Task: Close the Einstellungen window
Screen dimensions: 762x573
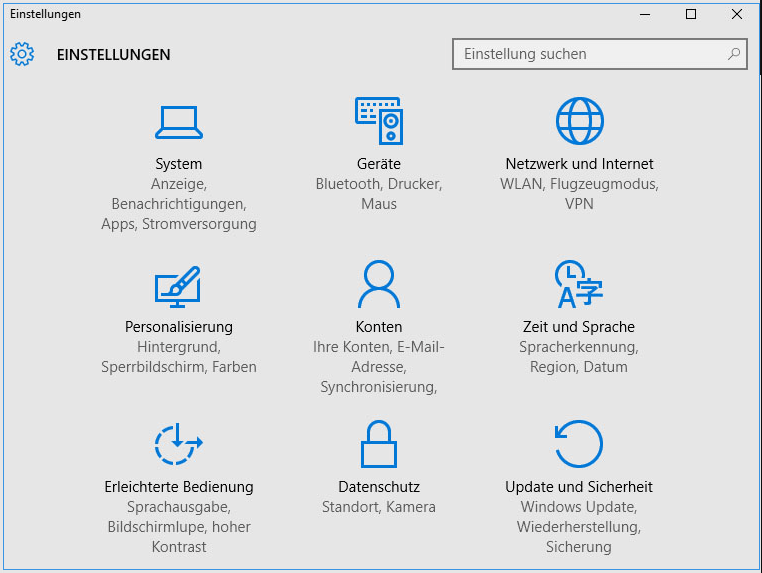Action: pyautogui.click(x=737, y=14)
